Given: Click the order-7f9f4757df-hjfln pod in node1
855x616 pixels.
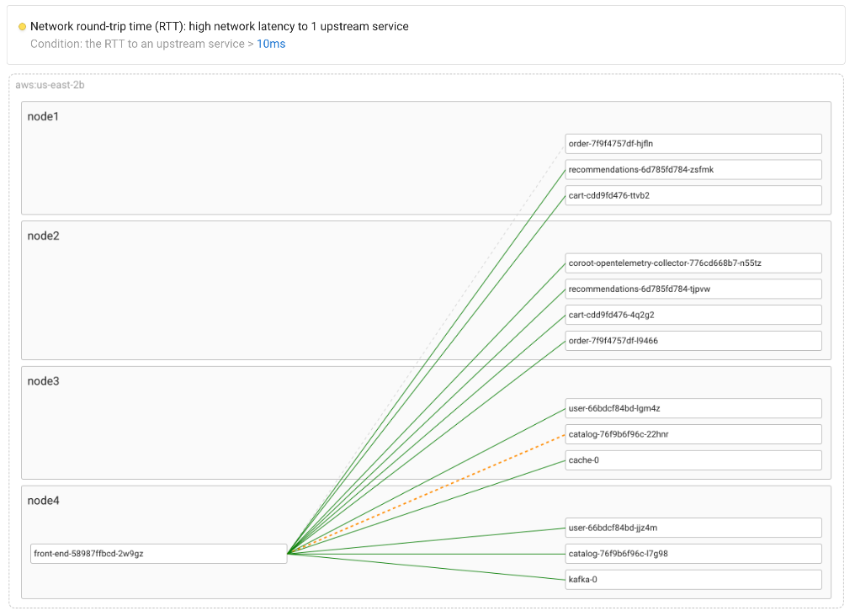Looking at the screenshot, I should 693,143.
